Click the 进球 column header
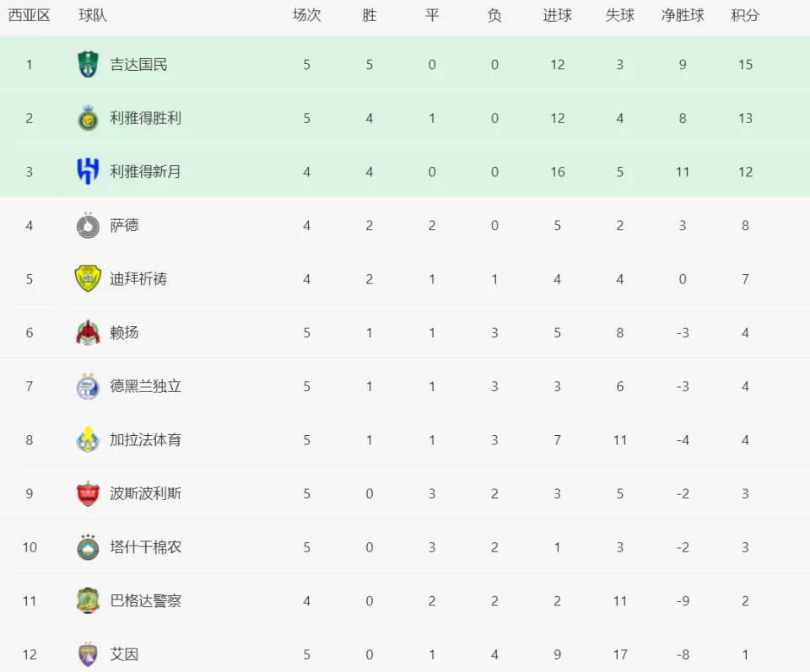 tap(558, 15)
